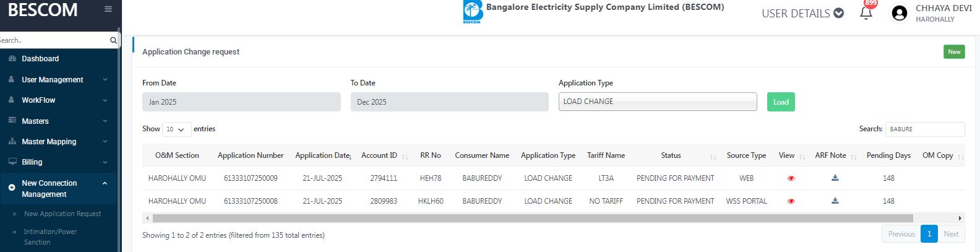View application 61333107250009 via eye icon
Image resolution: width=980 pixels, height=252 pixels.
coord(791,178)
